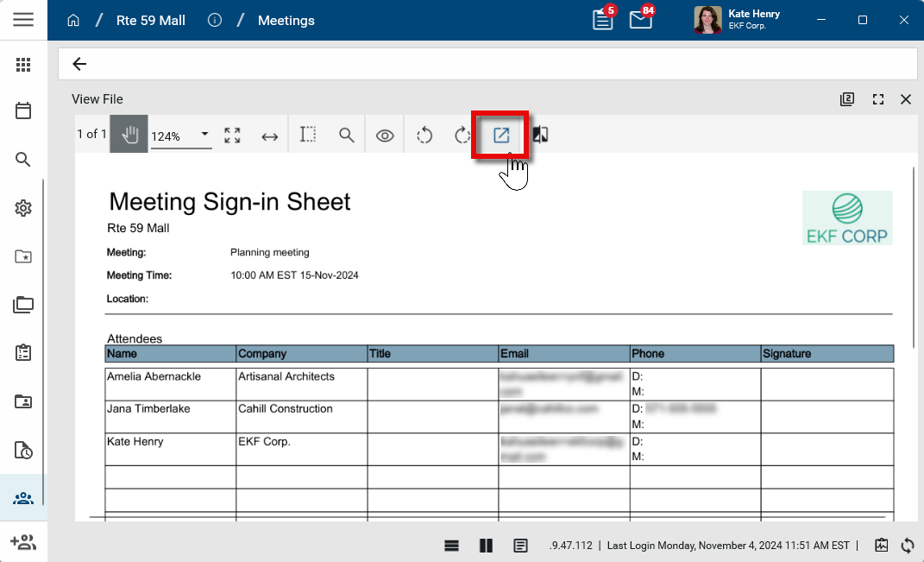This screenshot has height=562, width=924.
Task: Click the fit page icon
Action: 232,136
